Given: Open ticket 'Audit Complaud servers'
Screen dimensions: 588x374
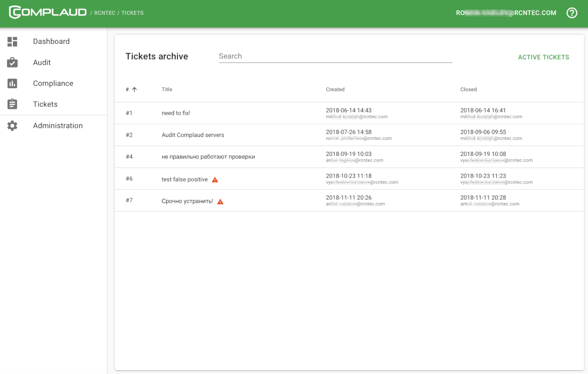Looking at the screenshot, I should (x=193, y=135).
